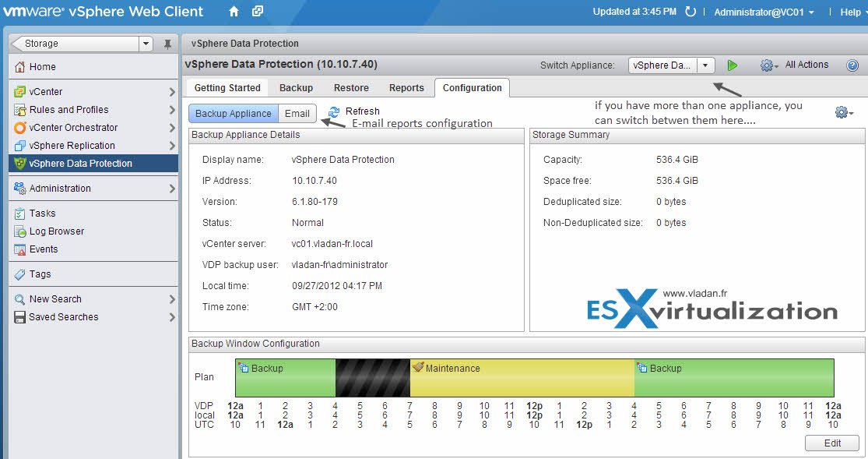Switch to Email configuration toggle
This screenshot has width=868, height=459.
coord(297,114)
